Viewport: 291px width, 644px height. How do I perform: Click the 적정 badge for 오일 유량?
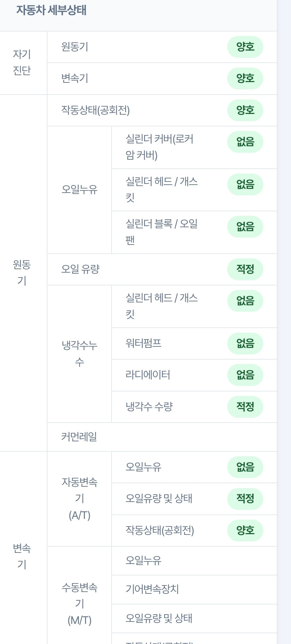coord(245,269)
